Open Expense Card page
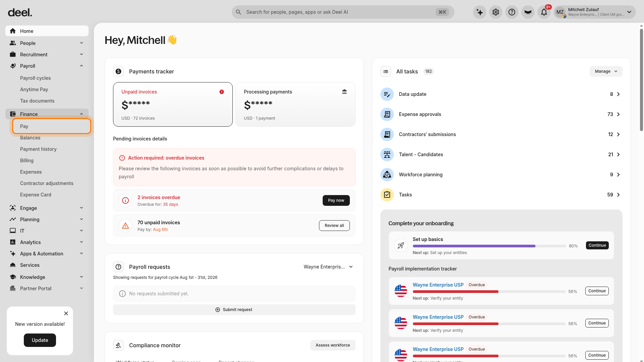644x362 pixels. pyautogui.click(x=36, y=195)
